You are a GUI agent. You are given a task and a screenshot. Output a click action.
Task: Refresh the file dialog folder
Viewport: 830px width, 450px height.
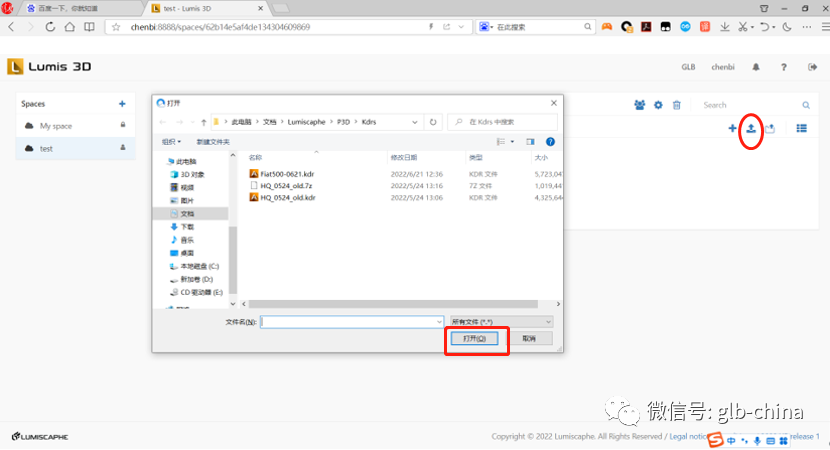coord(433,122)
